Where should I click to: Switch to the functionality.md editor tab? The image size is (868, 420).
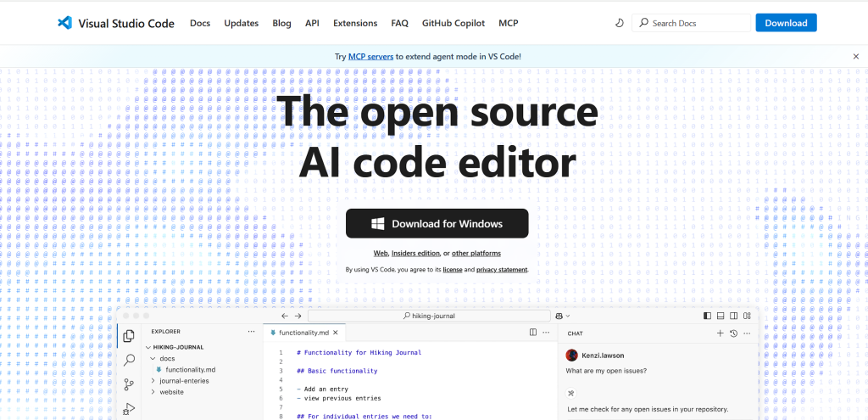pos(304,333)
